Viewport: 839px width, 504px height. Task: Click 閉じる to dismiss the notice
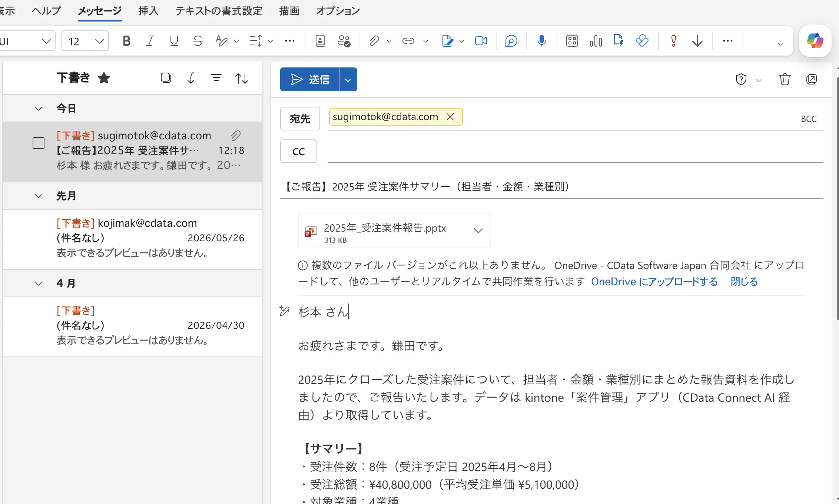(x=744, y=282)
